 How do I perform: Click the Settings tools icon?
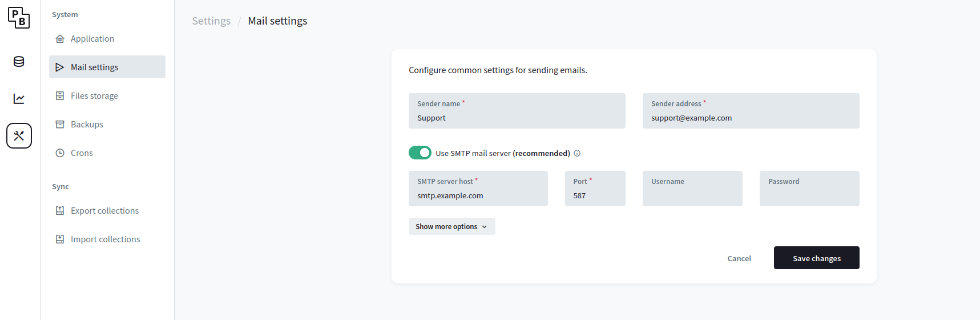tap(19, 136)
